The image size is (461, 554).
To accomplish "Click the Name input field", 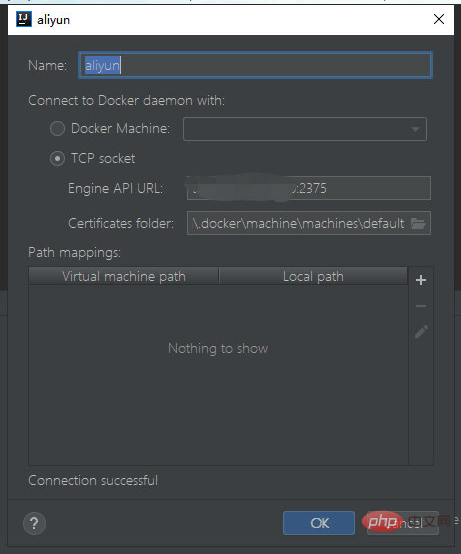I will 255,65.
